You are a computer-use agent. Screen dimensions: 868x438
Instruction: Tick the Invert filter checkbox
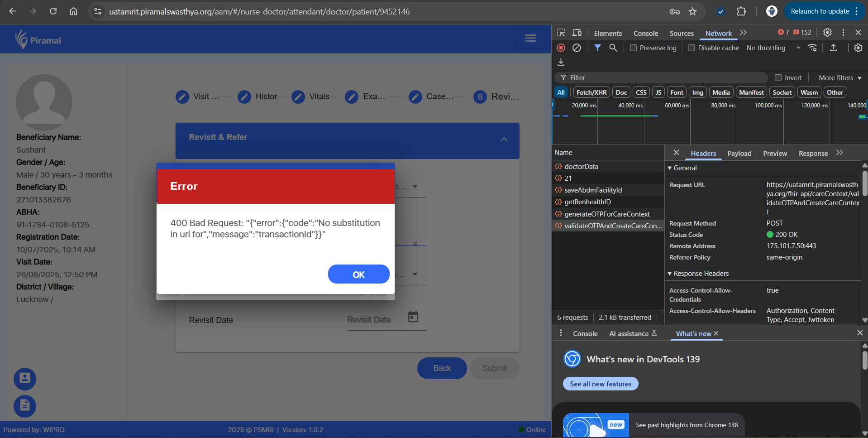coord(778,78)
